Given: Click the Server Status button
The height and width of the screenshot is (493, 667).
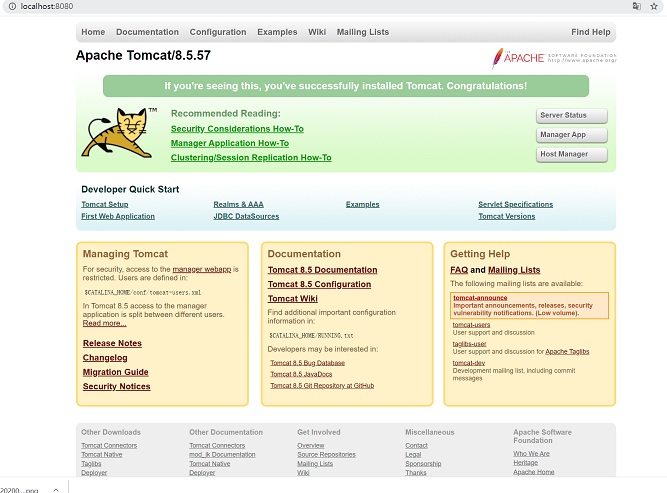Looking at the screenshot, I should (x=572, y=115).
